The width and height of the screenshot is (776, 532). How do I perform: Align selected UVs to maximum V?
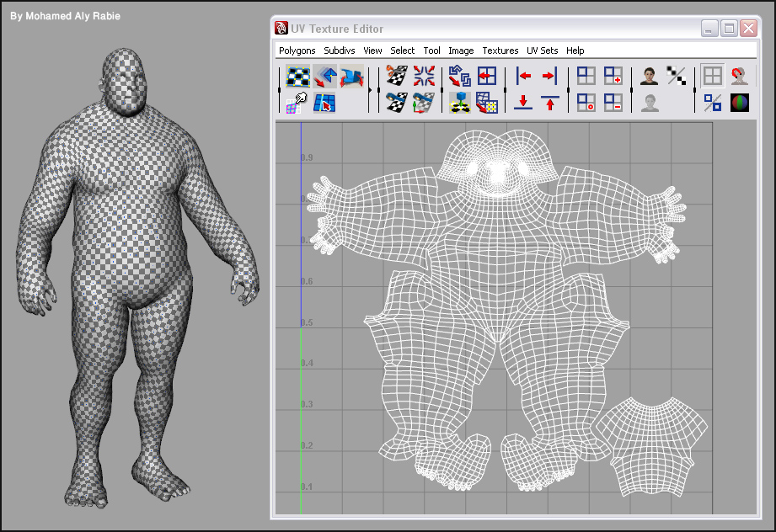[x=550, y=103]
